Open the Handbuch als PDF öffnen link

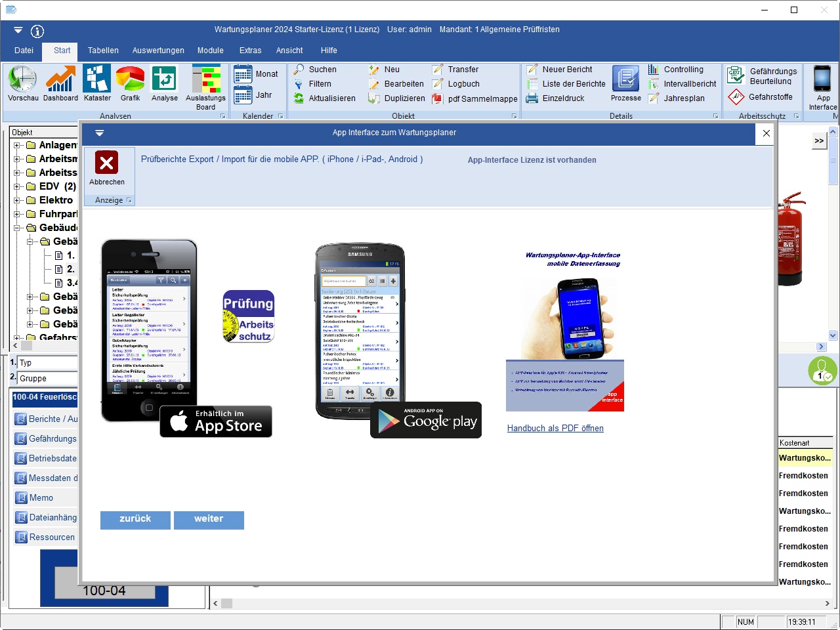(x=555, y=429)
